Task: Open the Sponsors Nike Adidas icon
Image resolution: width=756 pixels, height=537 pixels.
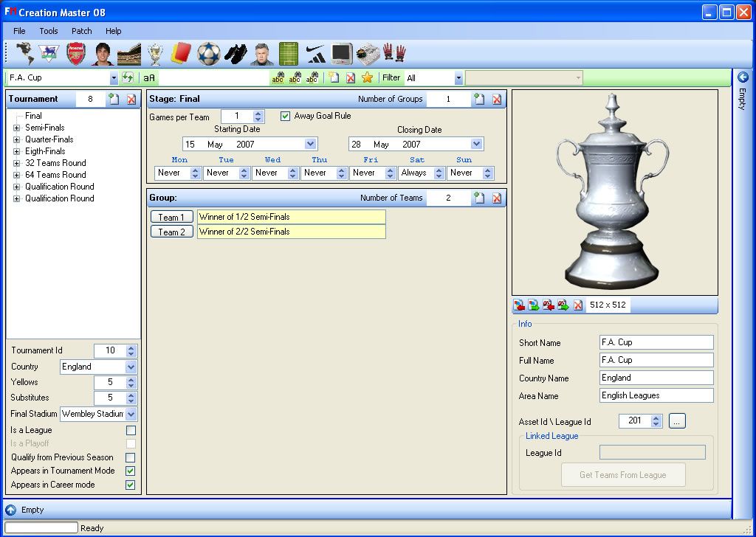Action: [x=316, y=53]
